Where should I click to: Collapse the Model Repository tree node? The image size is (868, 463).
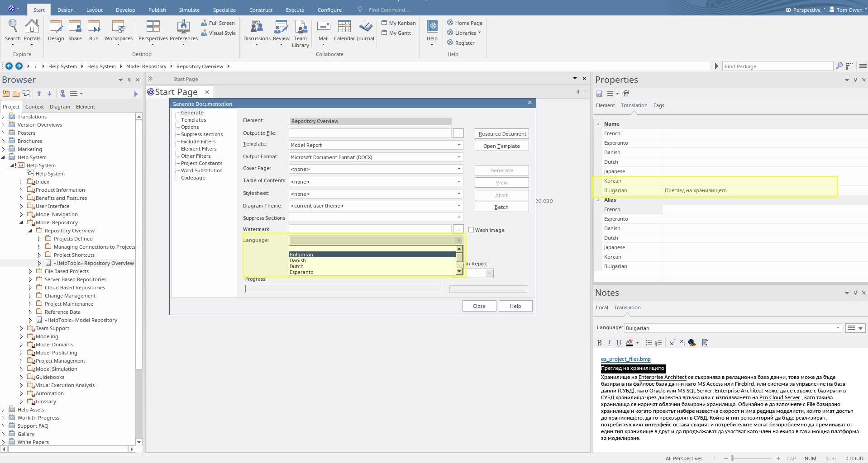(21, 222)
